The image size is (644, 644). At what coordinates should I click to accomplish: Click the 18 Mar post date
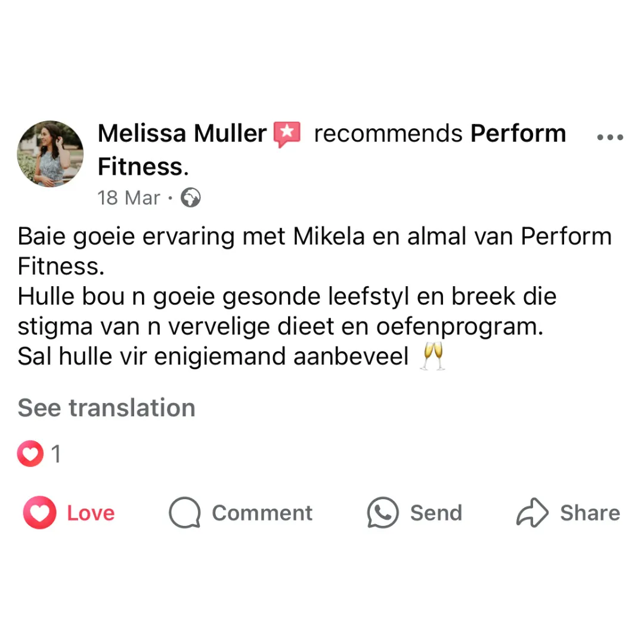coord(129,198)
